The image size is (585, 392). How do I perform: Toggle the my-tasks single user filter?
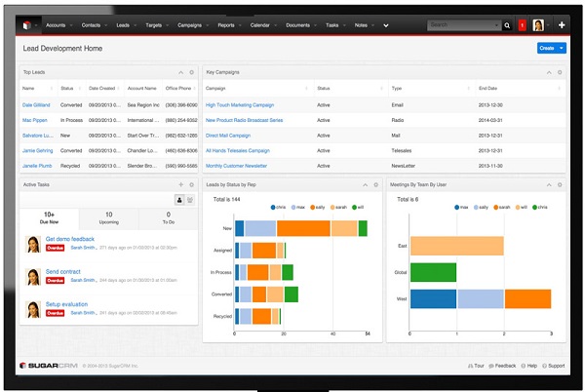click(x=179, y=199)
